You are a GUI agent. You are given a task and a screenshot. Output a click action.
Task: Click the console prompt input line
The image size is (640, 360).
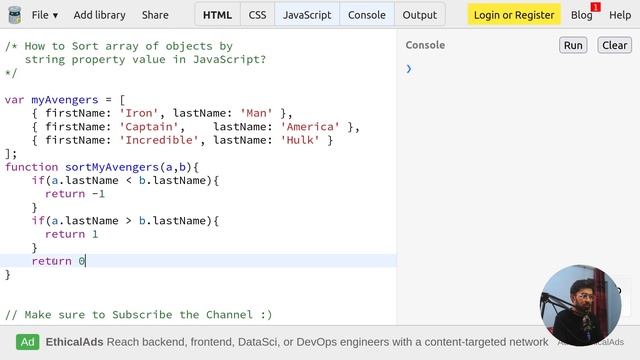(518, 69)
